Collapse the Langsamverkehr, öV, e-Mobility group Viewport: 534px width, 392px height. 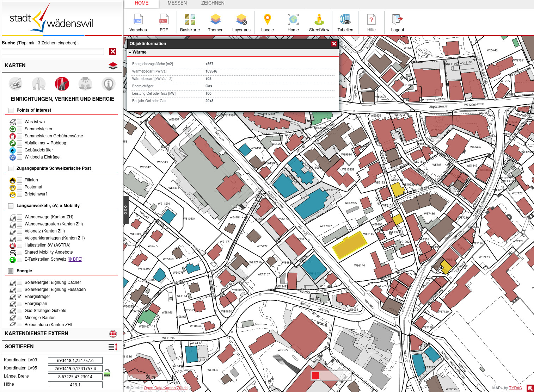(48, 206)
